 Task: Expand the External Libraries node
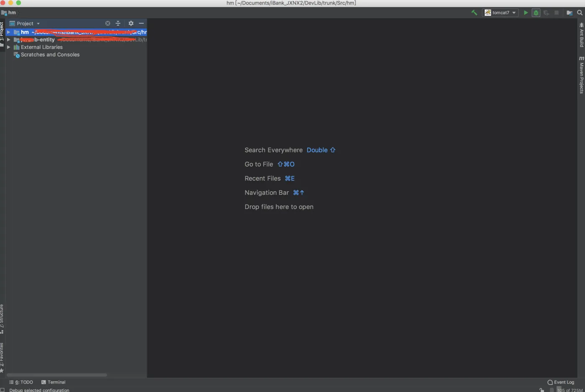pyautogui.click(x=8, y=47)
